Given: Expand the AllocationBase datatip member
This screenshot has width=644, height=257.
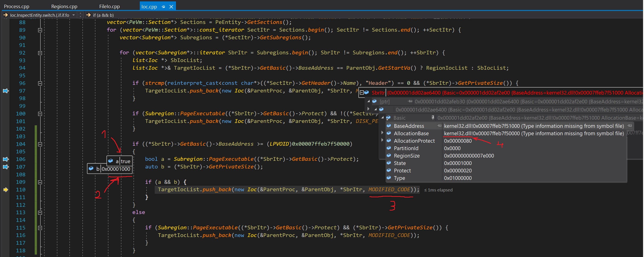Looking at the screenshot, I should click(382, 133).
